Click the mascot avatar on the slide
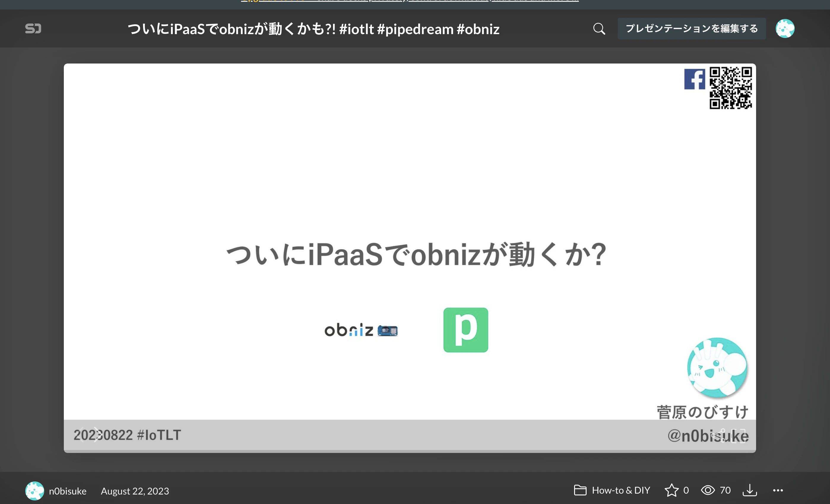Viewport: 830px width, 504px height. click(717, 367)
